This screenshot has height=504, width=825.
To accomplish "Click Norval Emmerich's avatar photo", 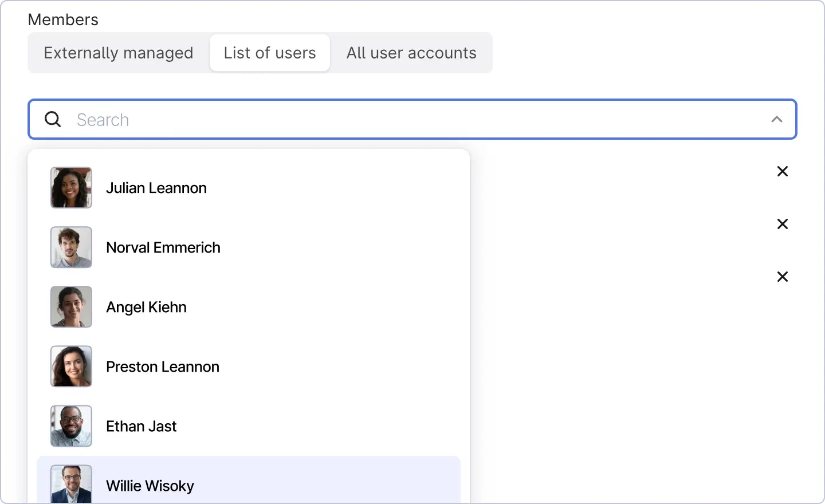I will [71, 247].
